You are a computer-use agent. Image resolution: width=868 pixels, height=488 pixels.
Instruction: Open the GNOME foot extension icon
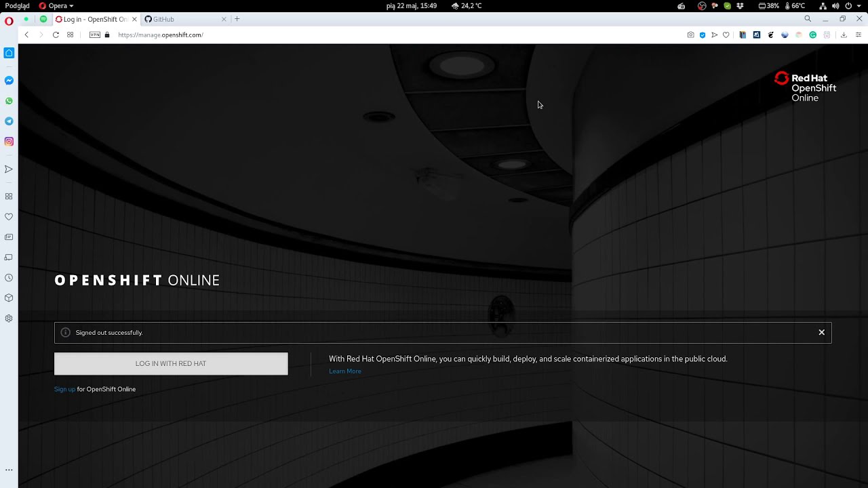coord(771,35)
